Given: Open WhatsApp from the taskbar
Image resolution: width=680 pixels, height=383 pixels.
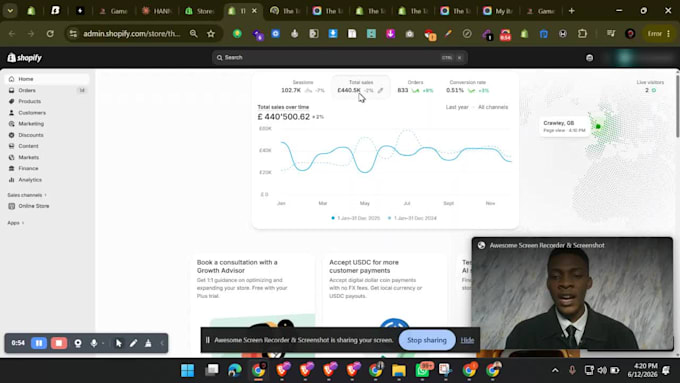Looking at the screenshot, I should (x=423, y=370).
